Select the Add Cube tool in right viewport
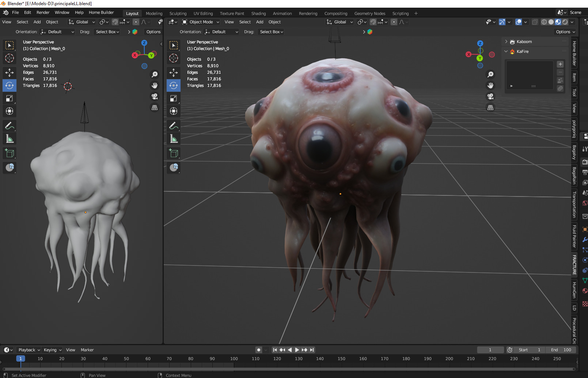Image resolution: width=588 pixels, height=378 pixels. pyautogui.click(x=174, y=153)
